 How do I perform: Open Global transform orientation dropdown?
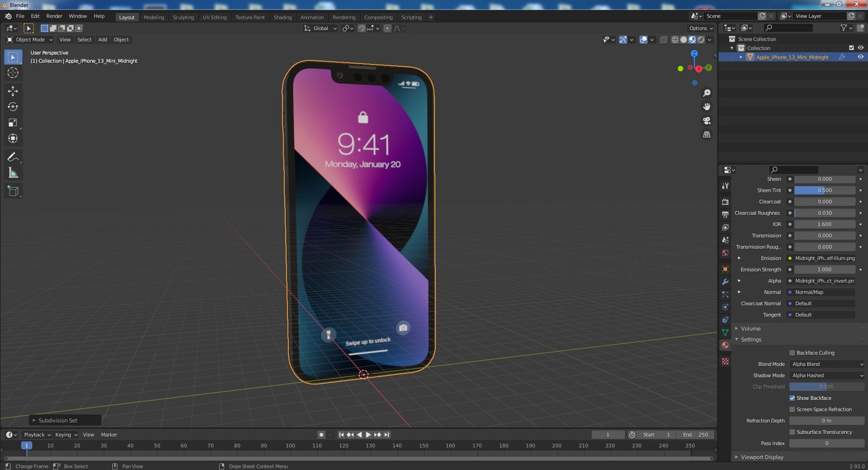click(320, 28)
